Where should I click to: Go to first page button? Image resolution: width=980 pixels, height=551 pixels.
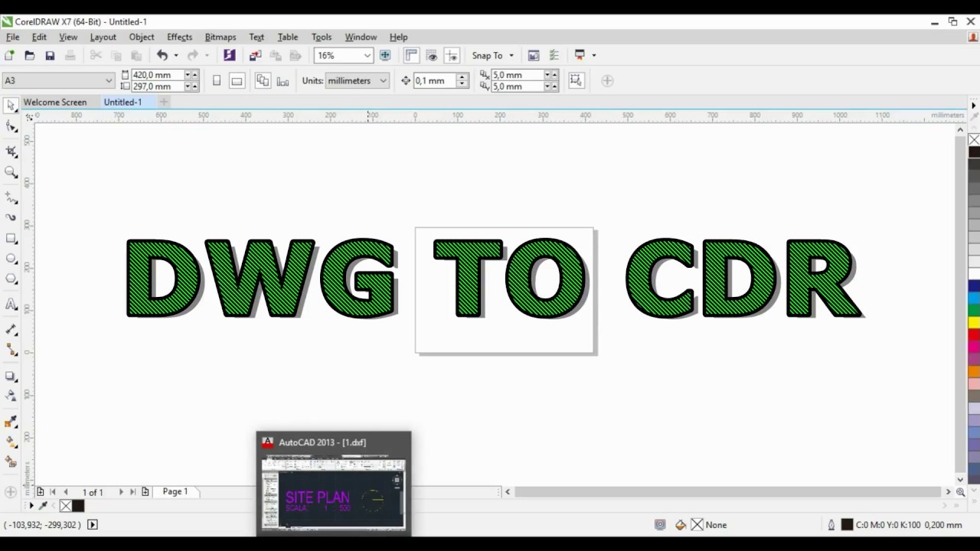pos(52,492)
